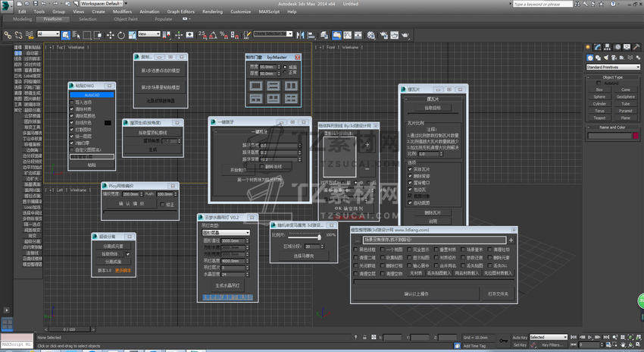Toggle 清理空层 checkbox in 模型整理器
This screenshot has height=352, width=644.
tap(355, 273)
